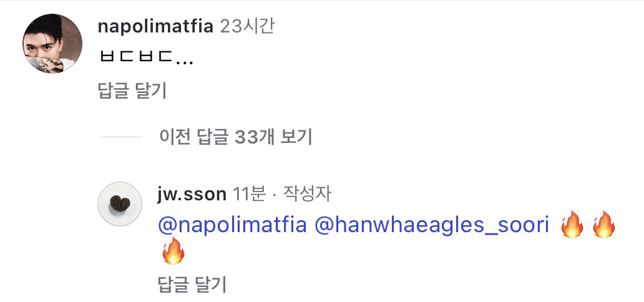Image resolution: width=644 pixels, height=302 pixels.
Task: Click the fire emoji on the second line
Action: (173, 252)
